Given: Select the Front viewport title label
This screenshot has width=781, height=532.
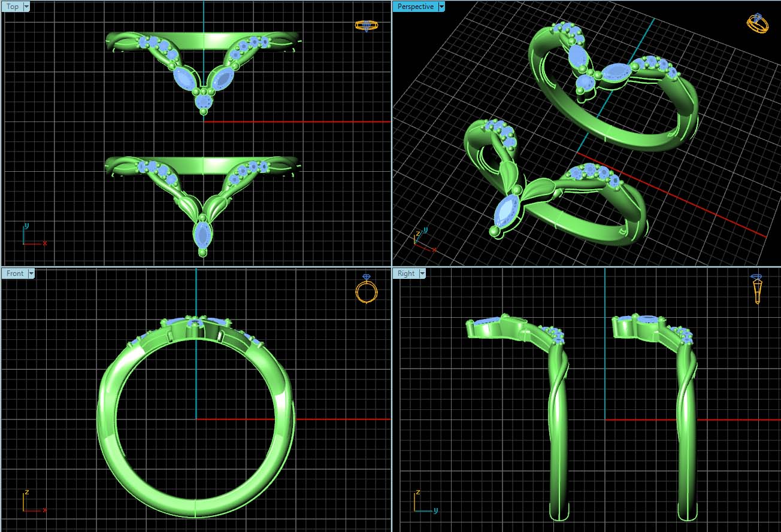Looking at the screenshot, I should coord(15,273).
